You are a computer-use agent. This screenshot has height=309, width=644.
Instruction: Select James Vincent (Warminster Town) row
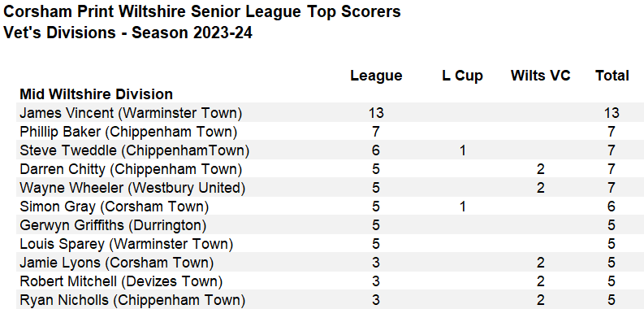pos(330,112)
